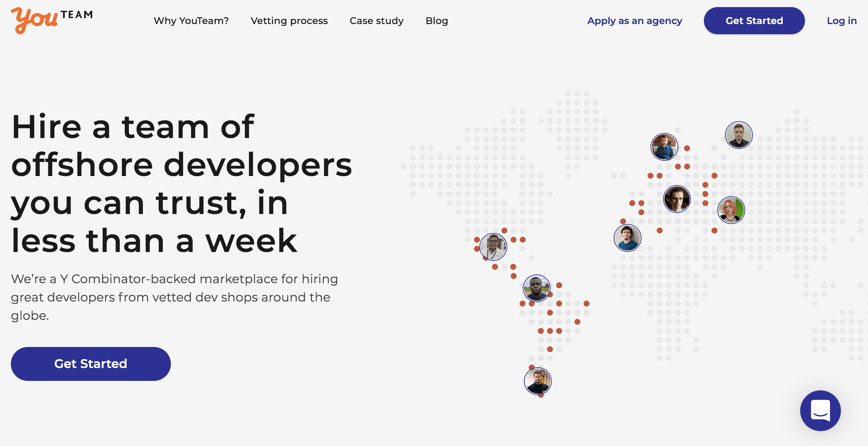Open the Log in link

[842, 21]
